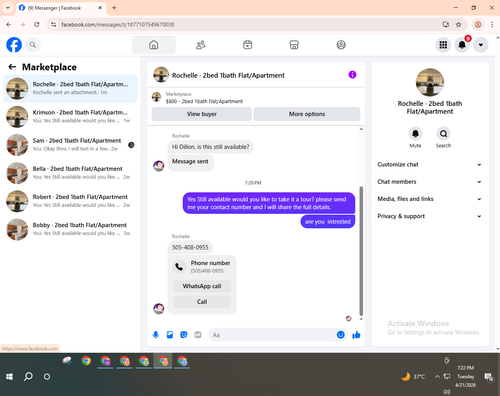Click the conversation information icon
The width and height of the screenshot is (500, 396).
tap(352, 75)
